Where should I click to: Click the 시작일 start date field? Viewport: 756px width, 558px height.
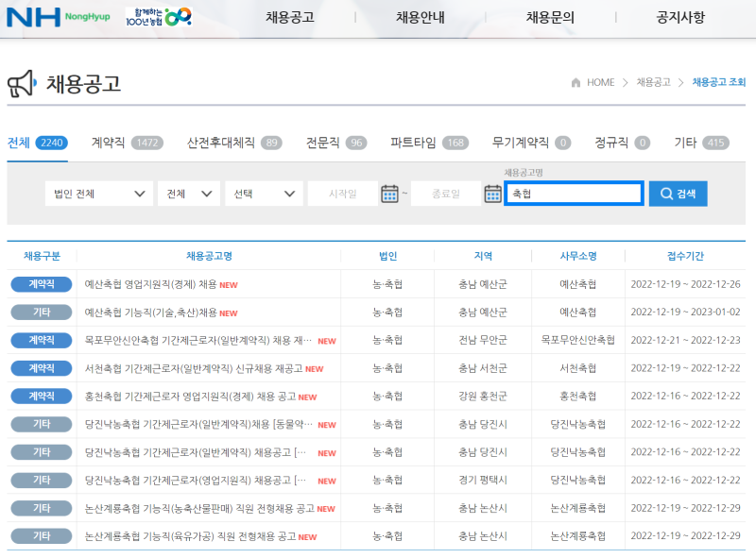pos(341,194)
